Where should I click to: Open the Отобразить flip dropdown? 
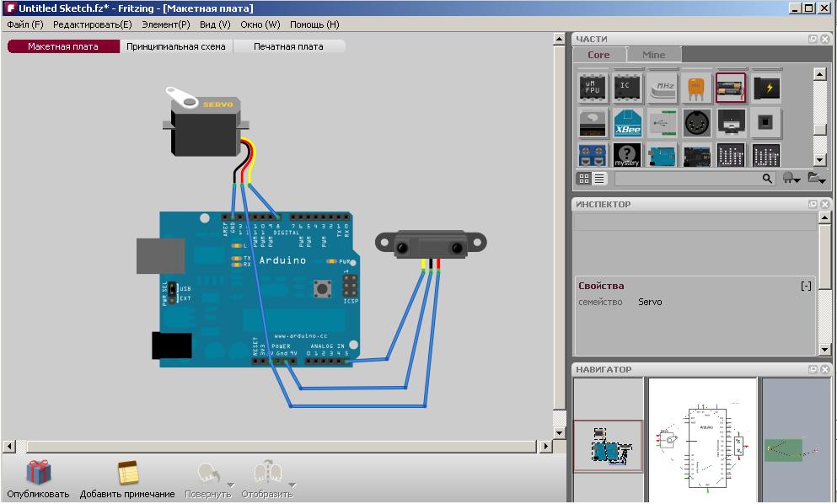point(292,485)
